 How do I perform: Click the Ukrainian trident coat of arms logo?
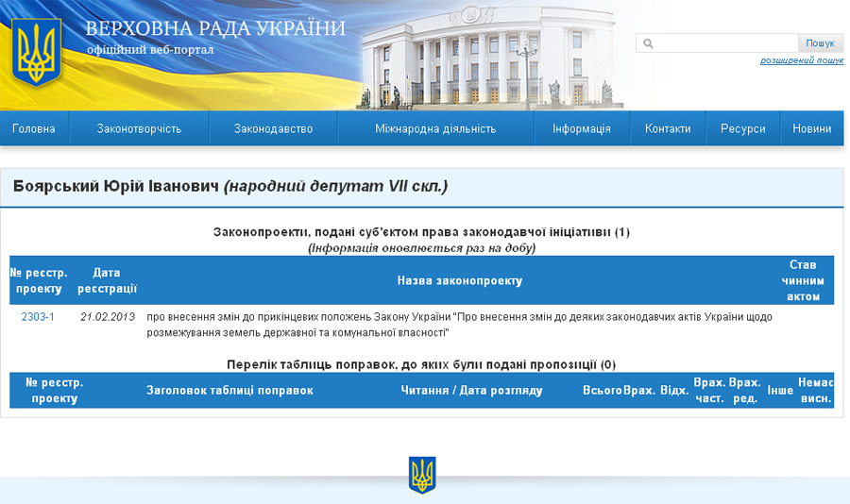(x=36, y=53)
